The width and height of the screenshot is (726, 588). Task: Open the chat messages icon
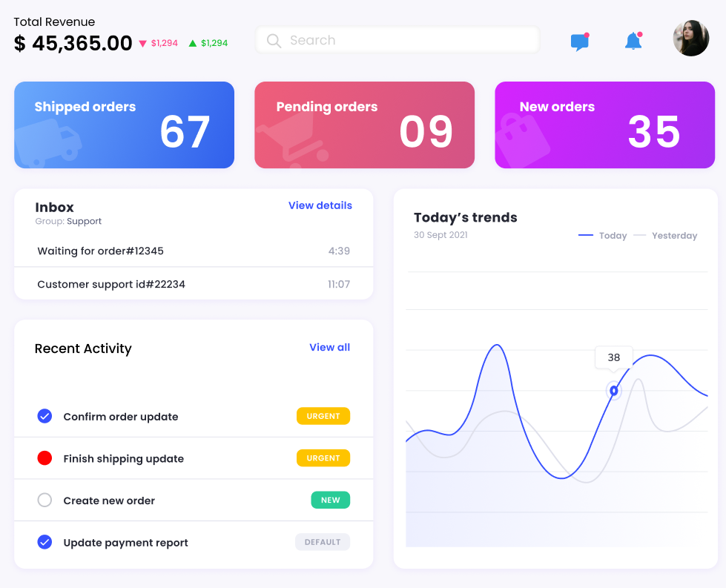point(579,42)
